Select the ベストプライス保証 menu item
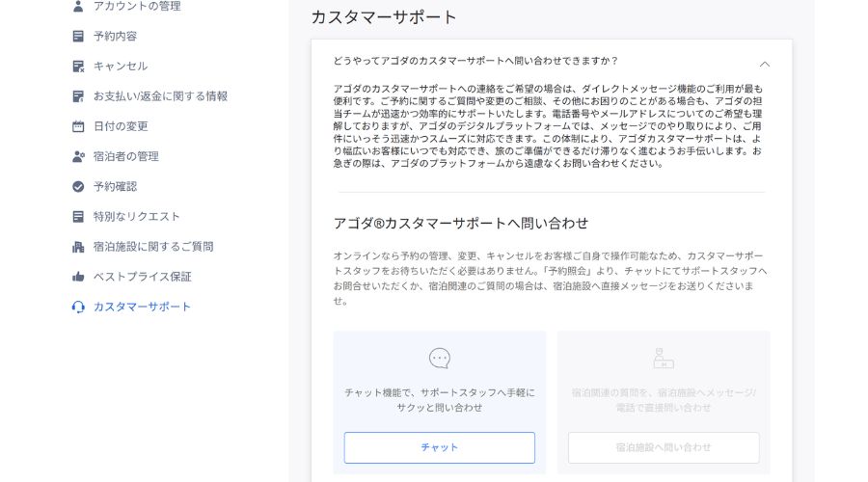The image size is (868, 482). [x=142, y=277]
